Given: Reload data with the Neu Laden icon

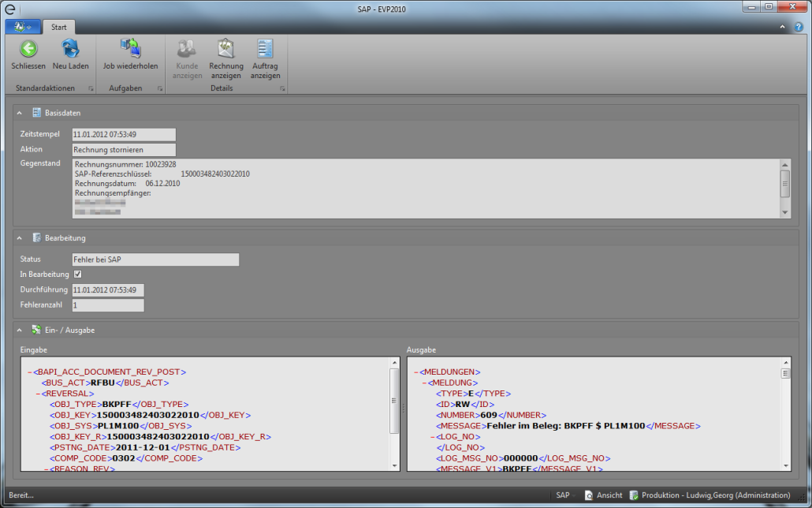Looking at the screenshot, I should 70,48.
